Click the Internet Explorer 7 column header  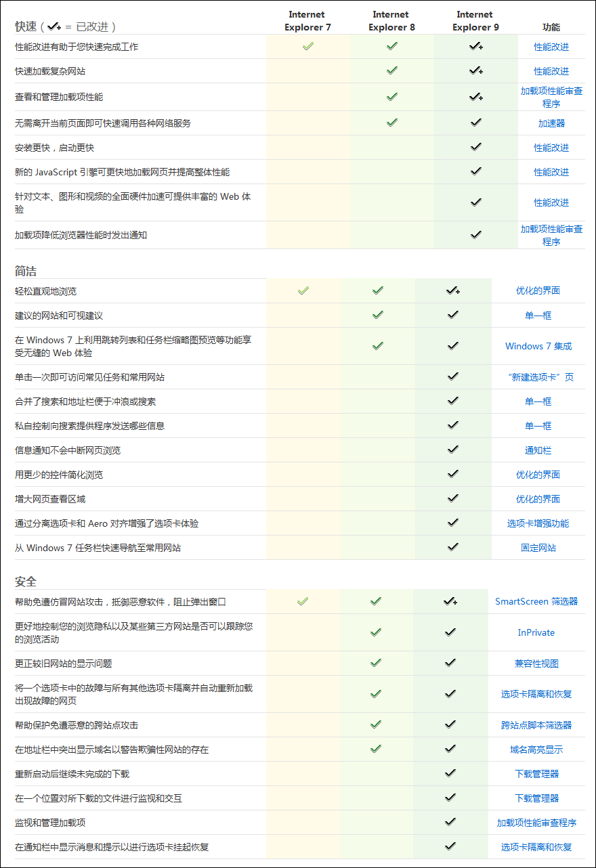click(x=307, y=21)
